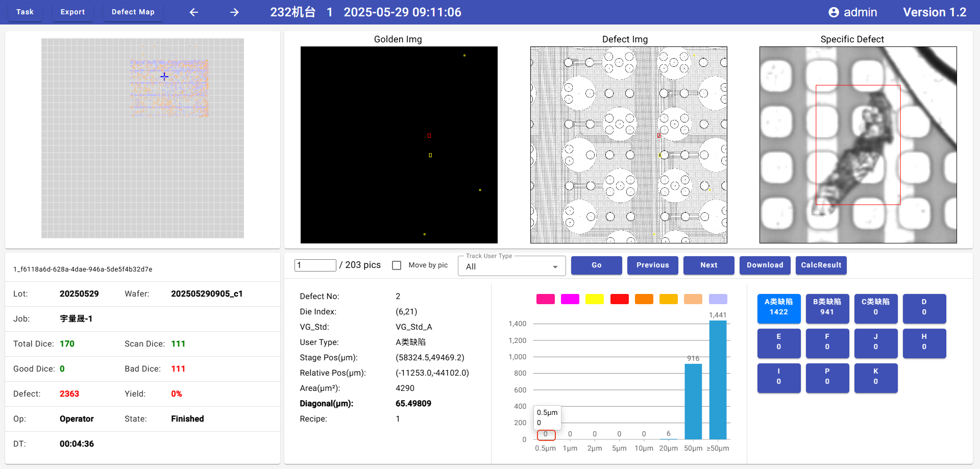Click the 0.5μm axis label on histogram
The image size is (980, 469).
point(545,449)
